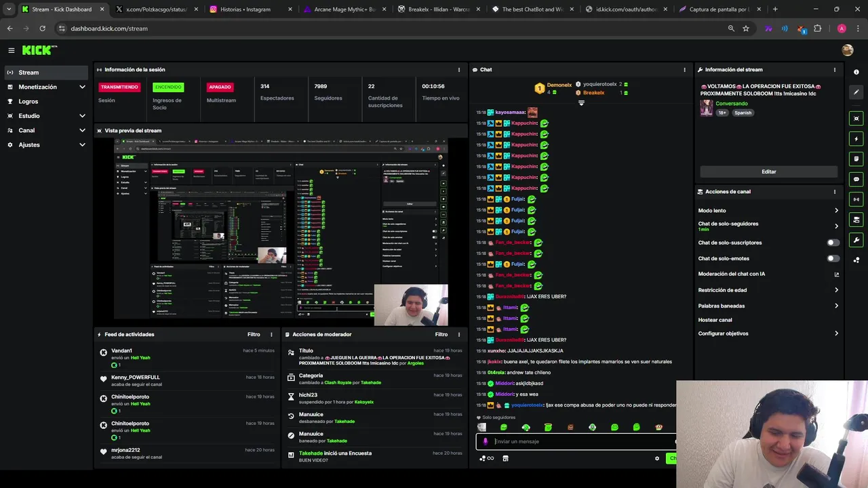Viewport: 868px width, 488px height.
Task: Click Vandan1 in activity feed
Action: (x=121, y=350)
